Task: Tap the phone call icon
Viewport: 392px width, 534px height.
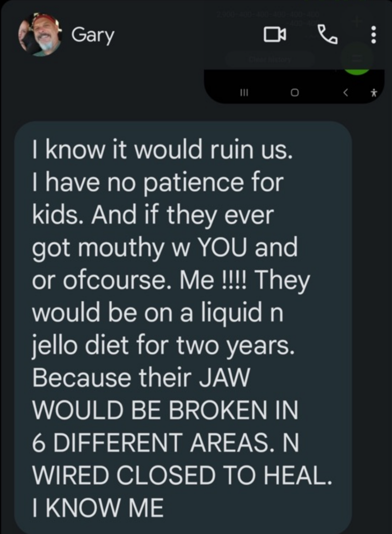Action: click(x=328, y=34)
